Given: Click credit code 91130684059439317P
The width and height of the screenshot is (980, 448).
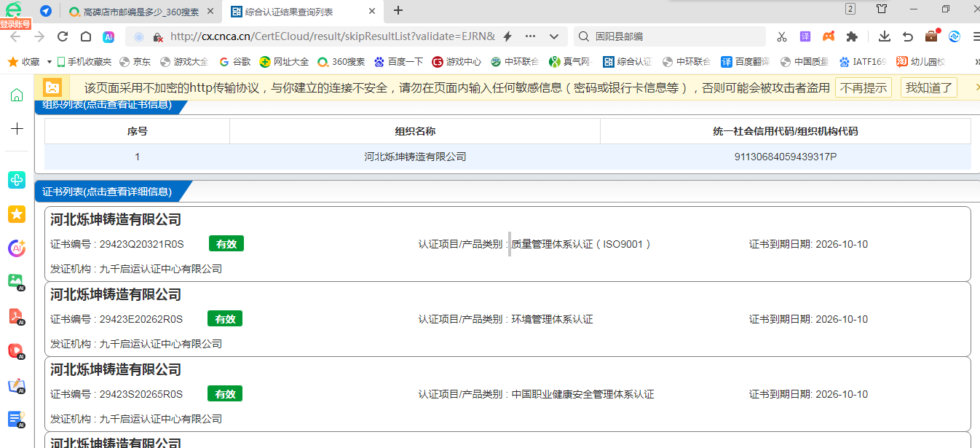Looking at the screenshot, I should pos(786,157).
